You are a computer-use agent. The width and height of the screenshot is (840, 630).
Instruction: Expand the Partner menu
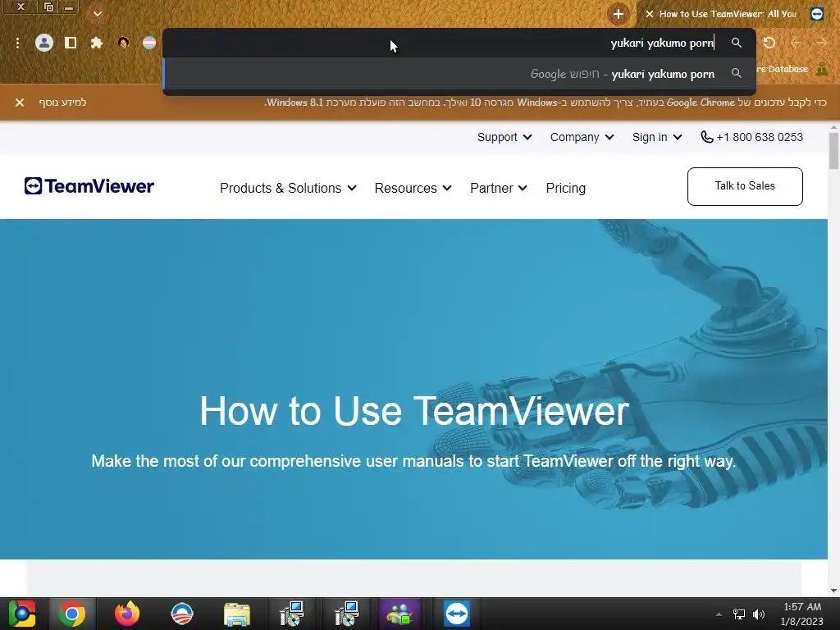tap(498, 188)
